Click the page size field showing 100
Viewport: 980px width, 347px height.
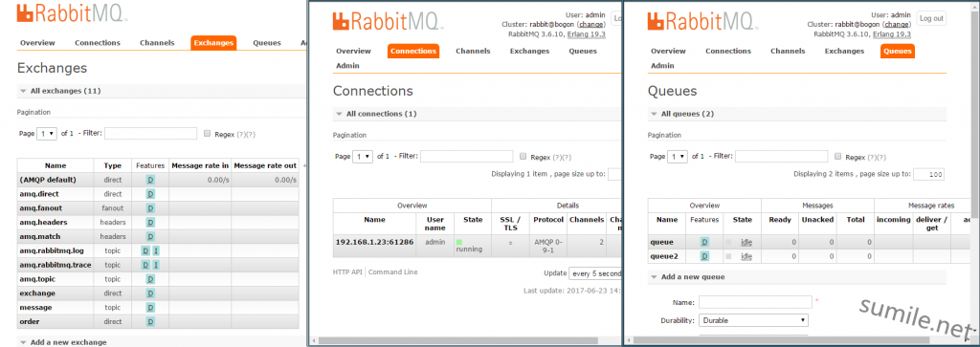[x=929, y=174]
